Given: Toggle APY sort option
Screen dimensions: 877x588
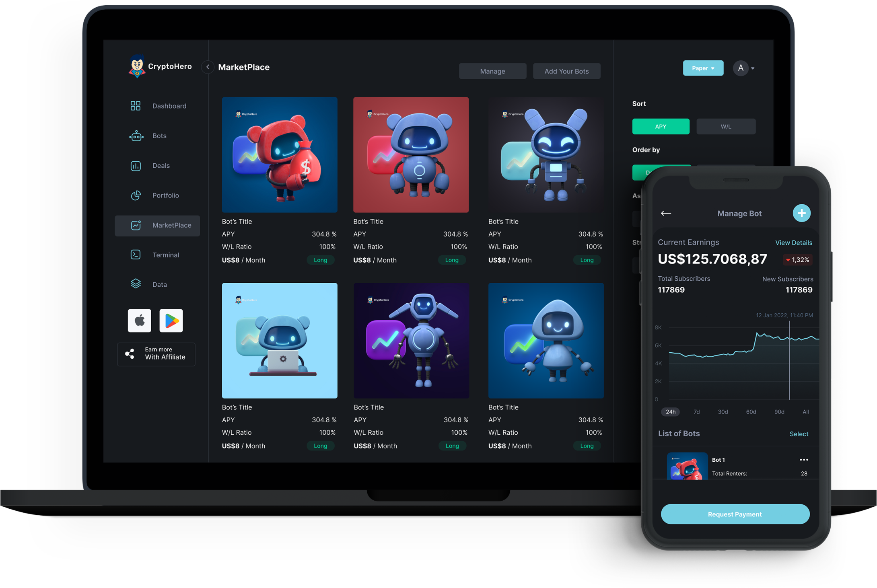Looking at the screenshot, I should (x=661, y=125).
